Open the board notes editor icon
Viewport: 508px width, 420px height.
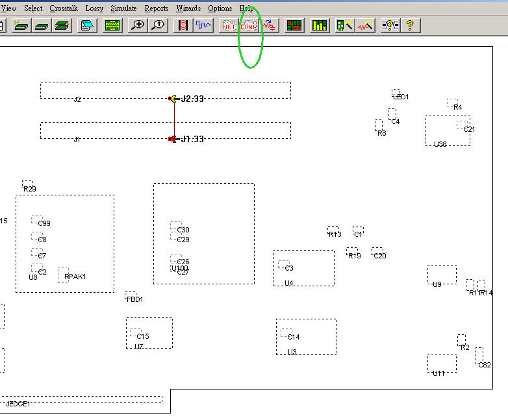(x=87, y=25)
